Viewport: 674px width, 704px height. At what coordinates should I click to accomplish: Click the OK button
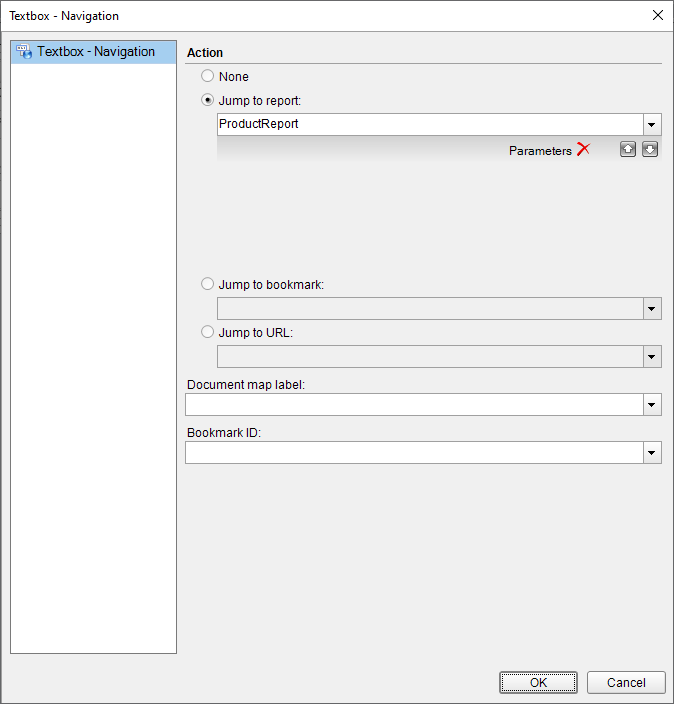tap(538, 682)
